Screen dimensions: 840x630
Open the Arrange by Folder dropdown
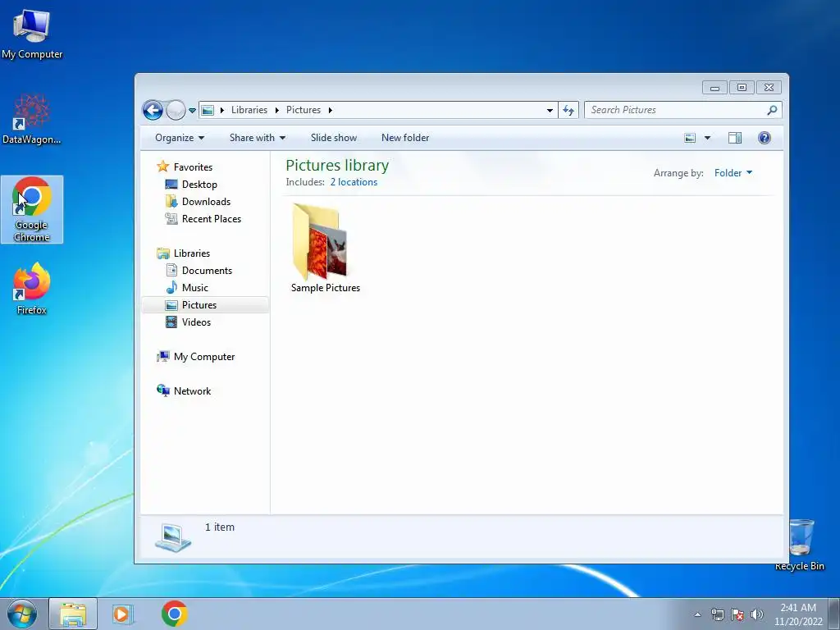tap(733, 173)
